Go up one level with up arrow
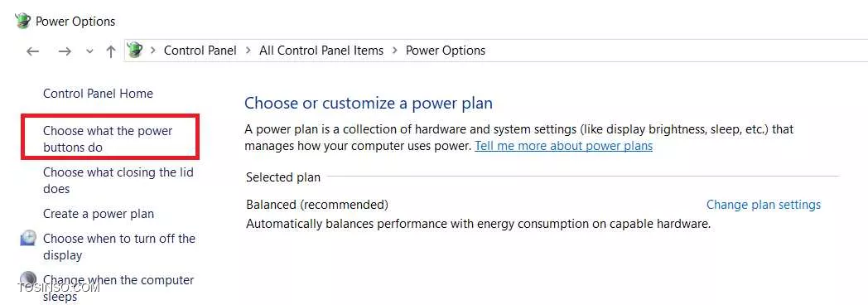 pyautogui.click(x=111, y=51)
